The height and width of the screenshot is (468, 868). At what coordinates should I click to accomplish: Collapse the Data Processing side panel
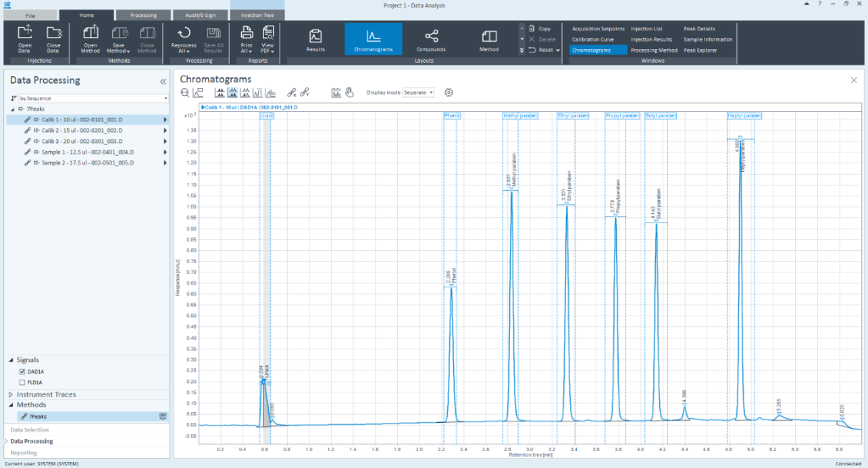coord(163,81)
